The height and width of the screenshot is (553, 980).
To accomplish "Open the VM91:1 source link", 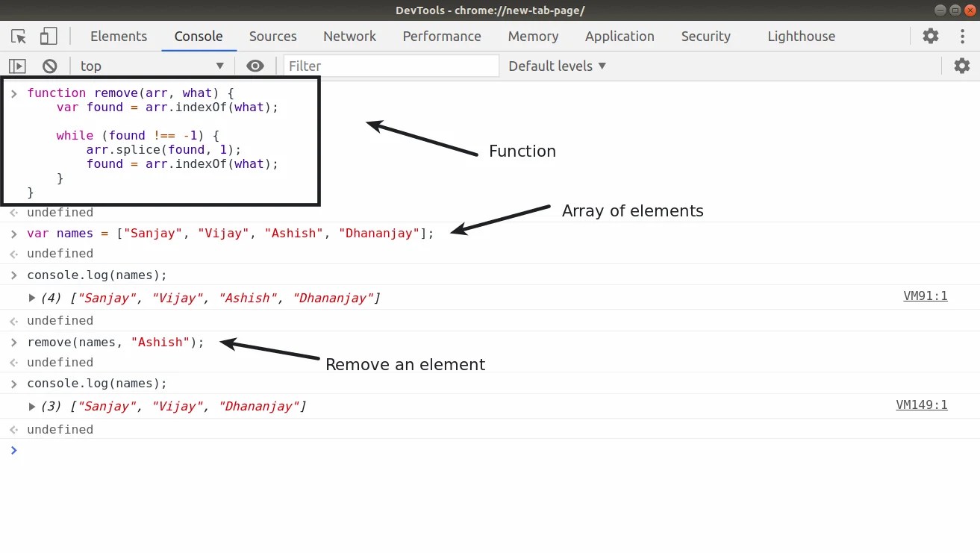I will (x=926, y=296).
